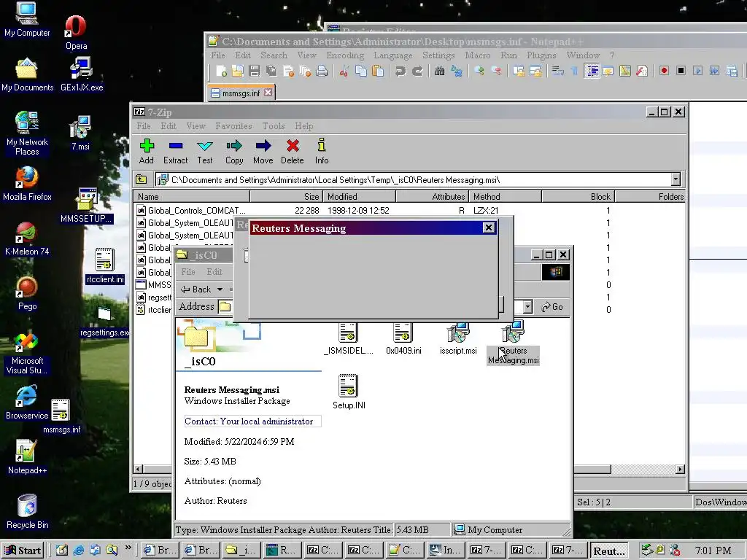This screenshot has height=560, width=747.
Task: Click the 7-Zip path input field
Action: click(x=414, y=180)
